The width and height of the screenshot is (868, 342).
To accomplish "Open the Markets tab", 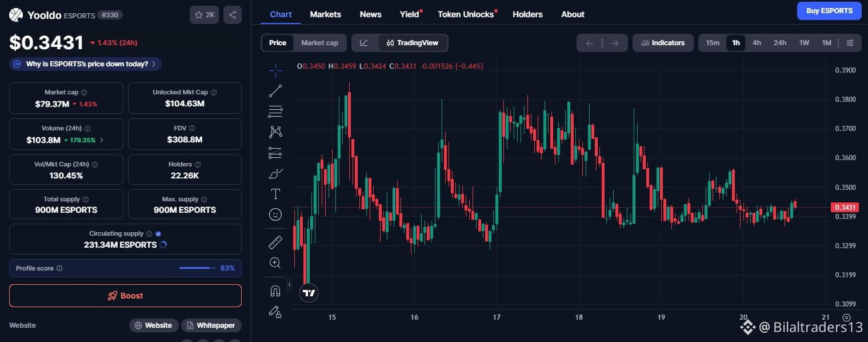I will click(325, 14).
